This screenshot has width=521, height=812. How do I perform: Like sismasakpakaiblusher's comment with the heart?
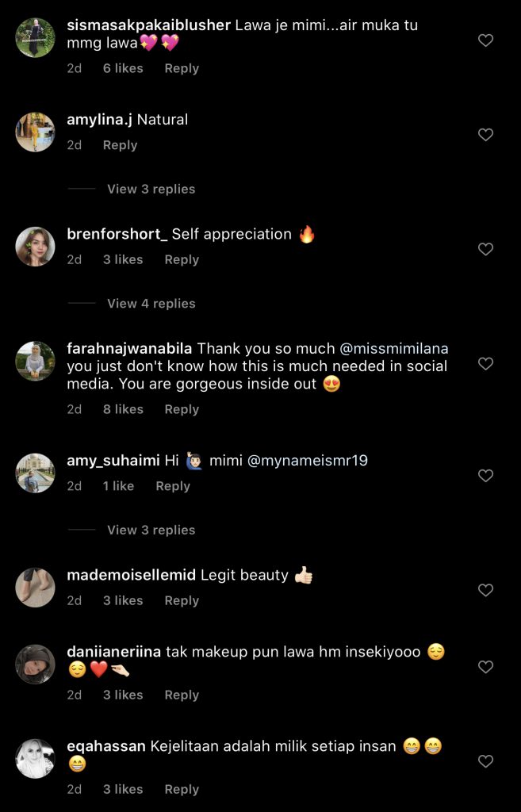(x=486, y=40)
